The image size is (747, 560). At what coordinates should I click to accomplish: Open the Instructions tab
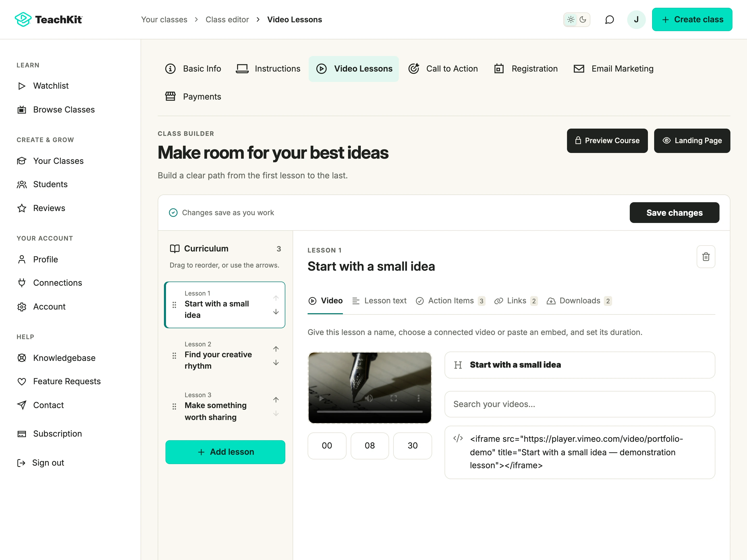(x=268, y=69)
